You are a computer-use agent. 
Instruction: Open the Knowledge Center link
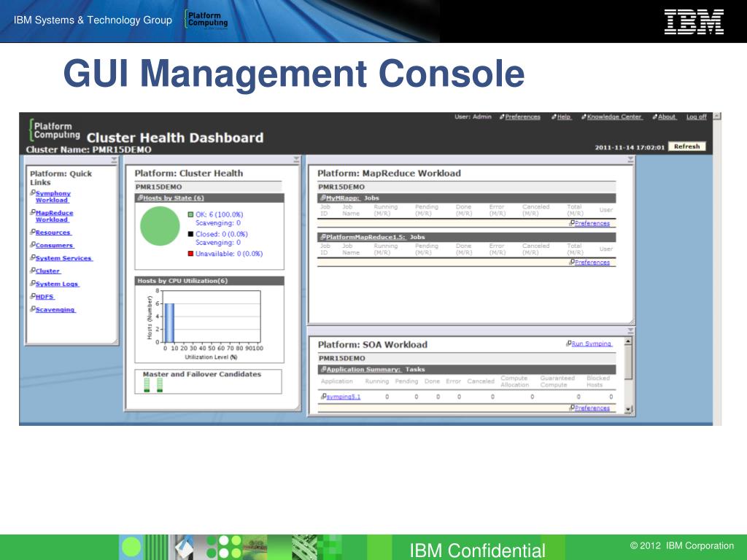pos(614,117)
